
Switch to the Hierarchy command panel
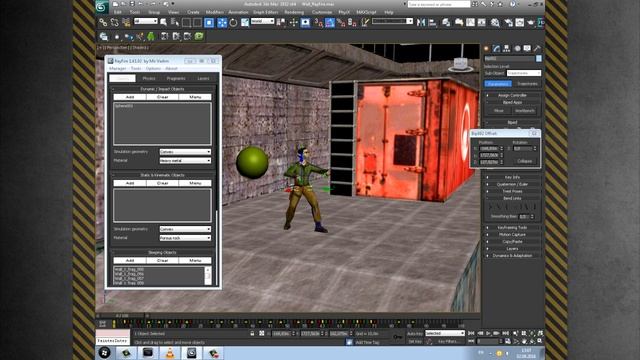pyautogui.click(x=507, y=48)
